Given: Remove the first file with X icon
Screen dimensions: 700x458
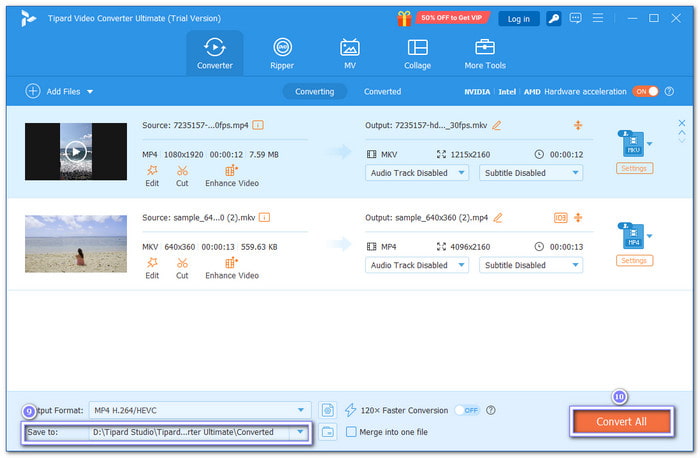Looking at the screenshot, I should click(682, 123).
